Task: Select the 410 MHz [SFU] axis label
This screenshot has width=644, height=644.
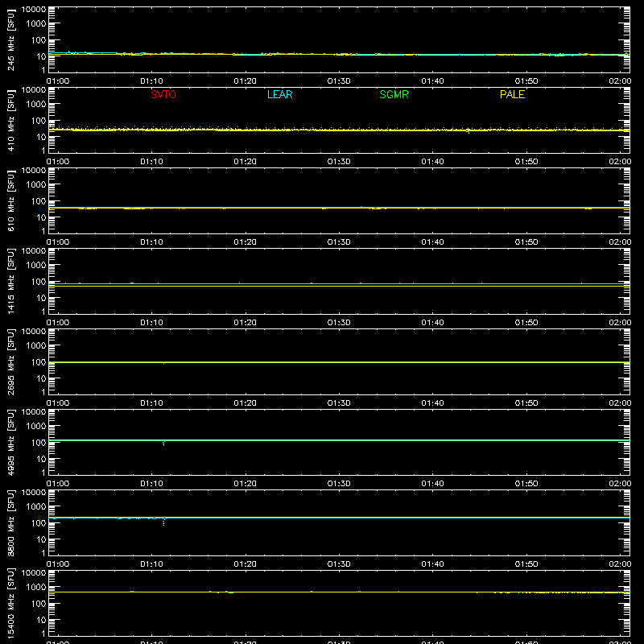Action: [x=10, y=120]
